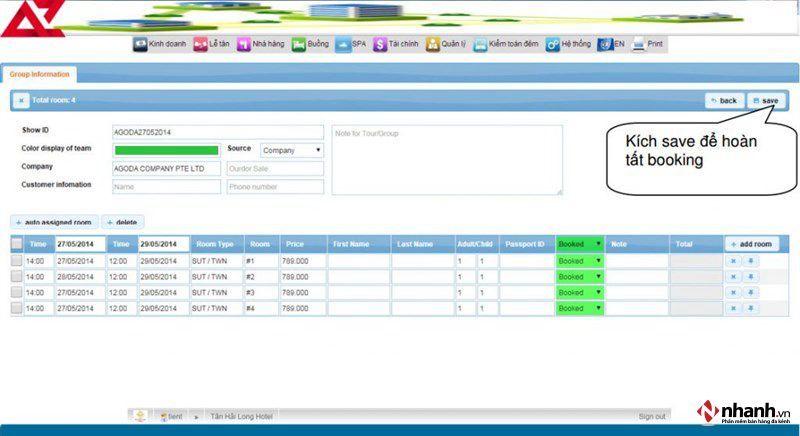The height and width of the screenshot is (436, 800).
Task: Tick the checkbox for room #1 row
Action: click(16, 261)
